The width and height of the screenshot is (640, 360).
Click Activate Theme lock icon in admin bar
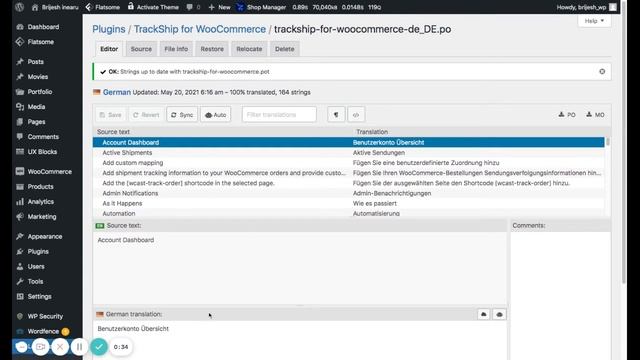131,7
